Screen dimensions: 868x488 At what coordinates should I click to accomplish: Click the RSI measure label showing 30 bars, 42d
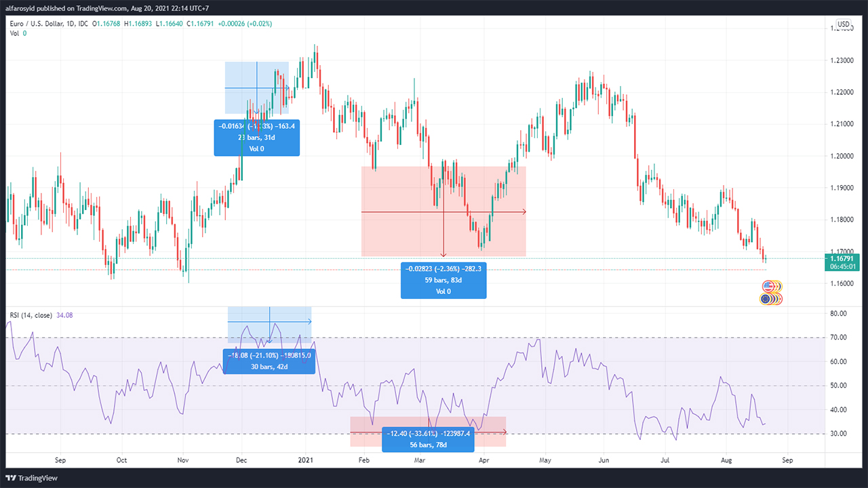click(x=270, y=361)
